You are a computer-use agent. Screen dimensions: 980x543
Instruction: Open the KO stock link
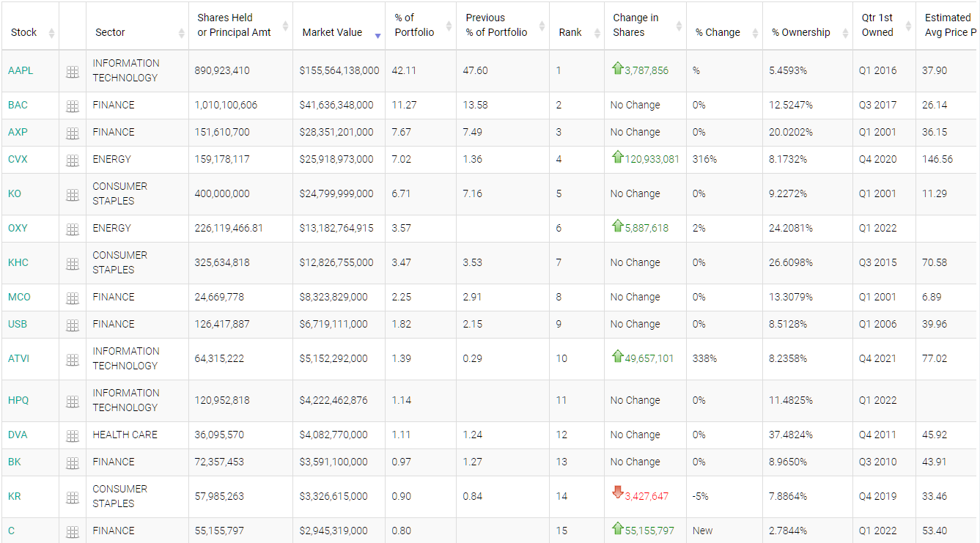[15, 193]
